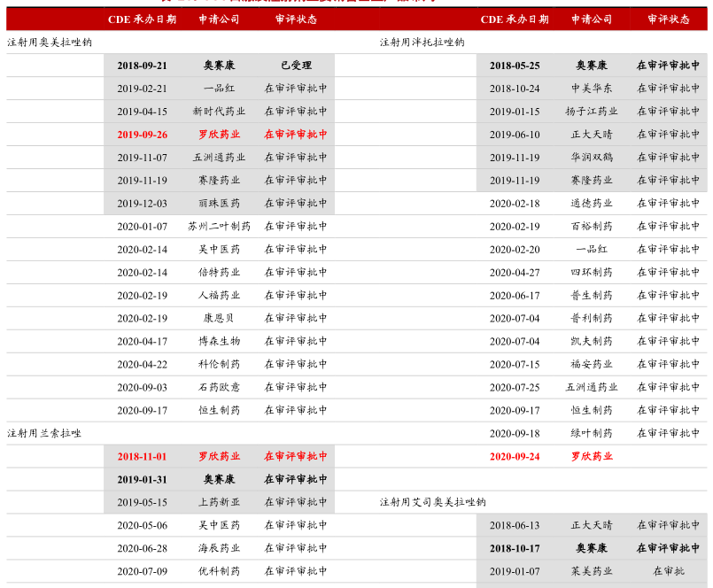This screenshot has height=588, width=713.
Task: Click the 2018-05-25 date cell
Action: coord(515,66)
